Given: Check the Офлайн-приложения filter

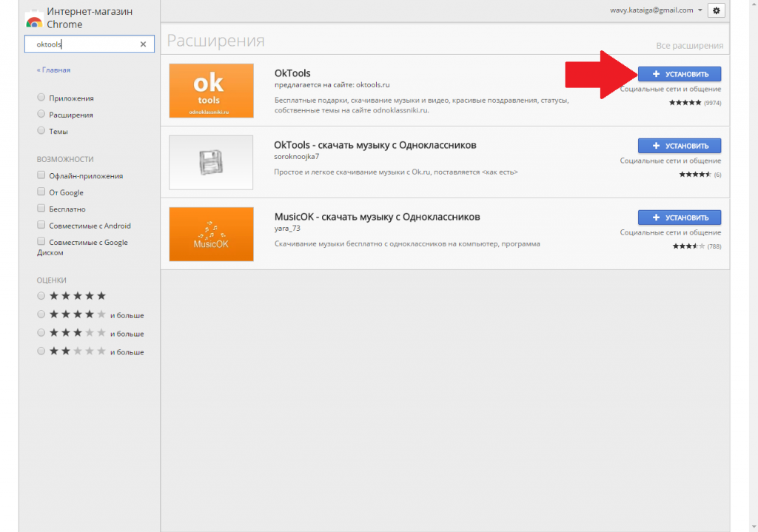Looking at the screenshot, I should click(x=41, y=175).
